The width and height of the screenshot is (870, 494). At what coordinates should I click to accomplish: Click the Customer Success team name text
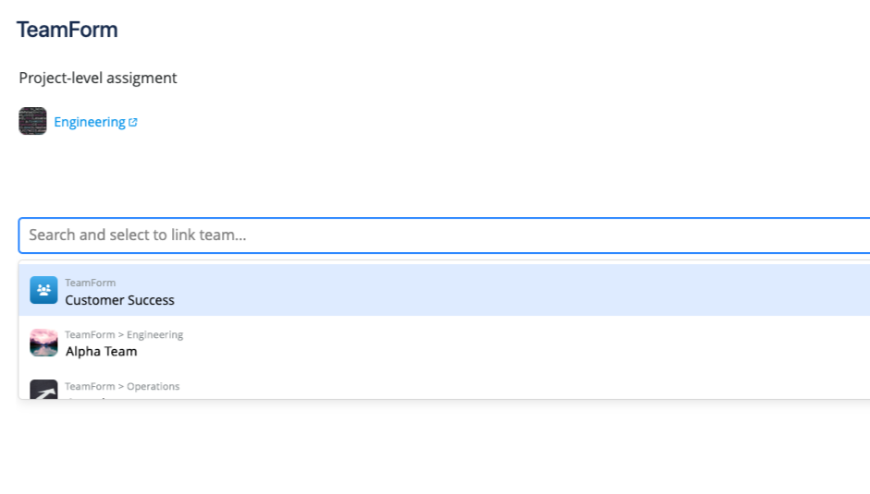[x=120, y=300]
